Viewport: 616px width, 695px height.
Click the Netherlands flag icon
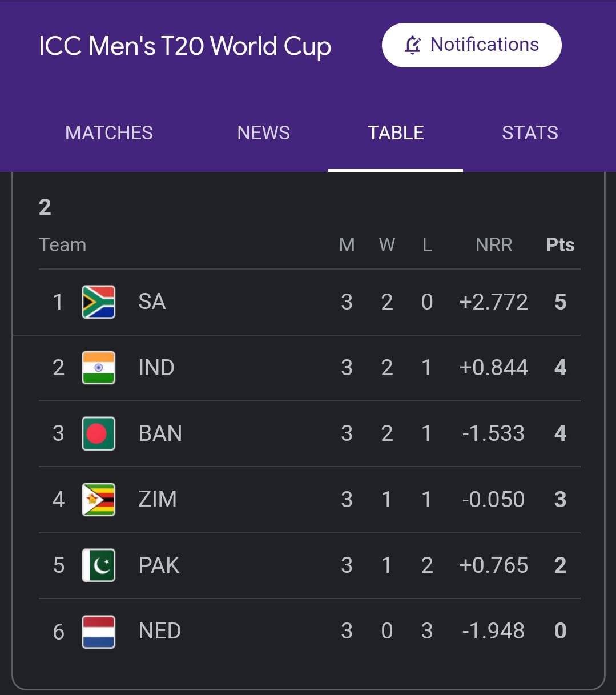[x=98, y=631]
